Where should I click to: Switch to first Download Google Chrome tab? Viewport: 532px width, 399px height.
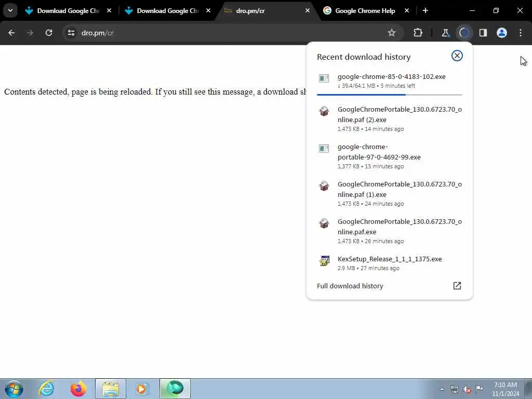point(68,10)
